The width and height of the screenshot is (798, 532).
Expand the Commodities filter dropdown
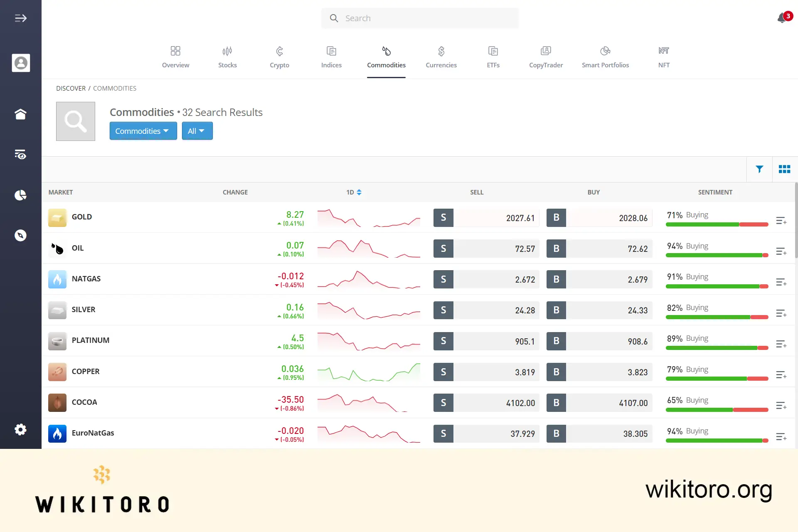pyautogui.click(x=142, y=131)
